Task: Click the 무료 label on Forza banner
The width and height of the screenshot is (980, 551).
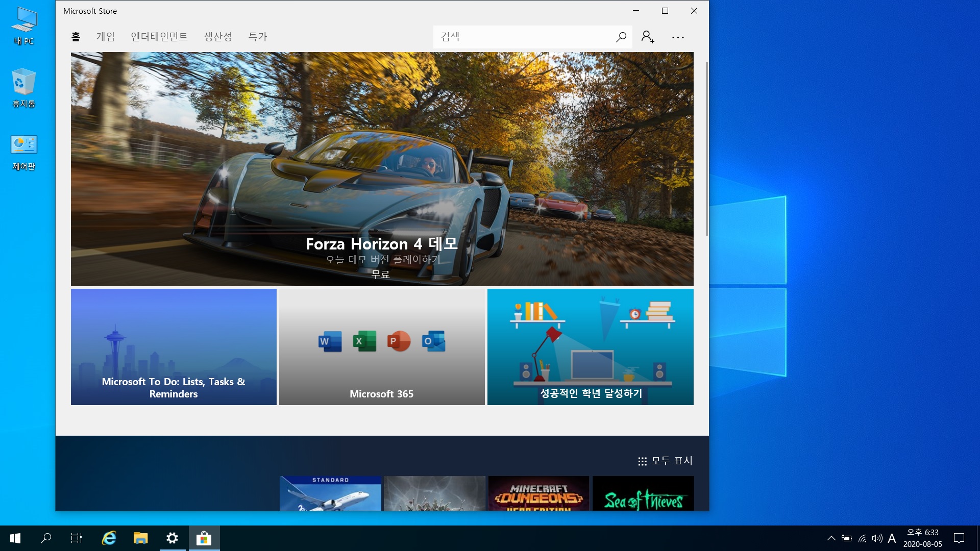Action: (381, 274)
